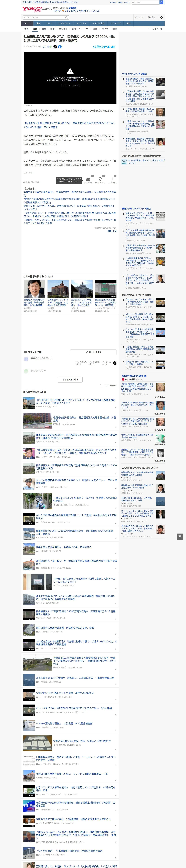
Task: Click the keyword search magnifier button
Action: [x=66, y=18]
